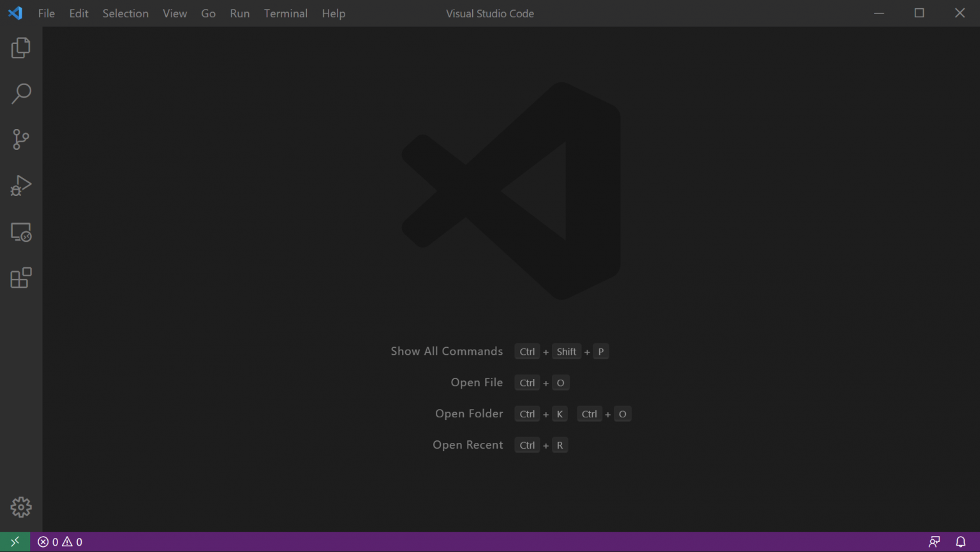Show warnings count in status bar
The width and height of the screenshot is (980, 552).
(72, 542)
